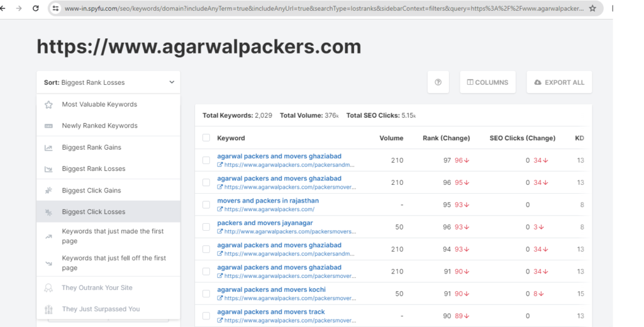Click site information icon in address bar
The height and width of the screenshot is (327, 644).
56,8
